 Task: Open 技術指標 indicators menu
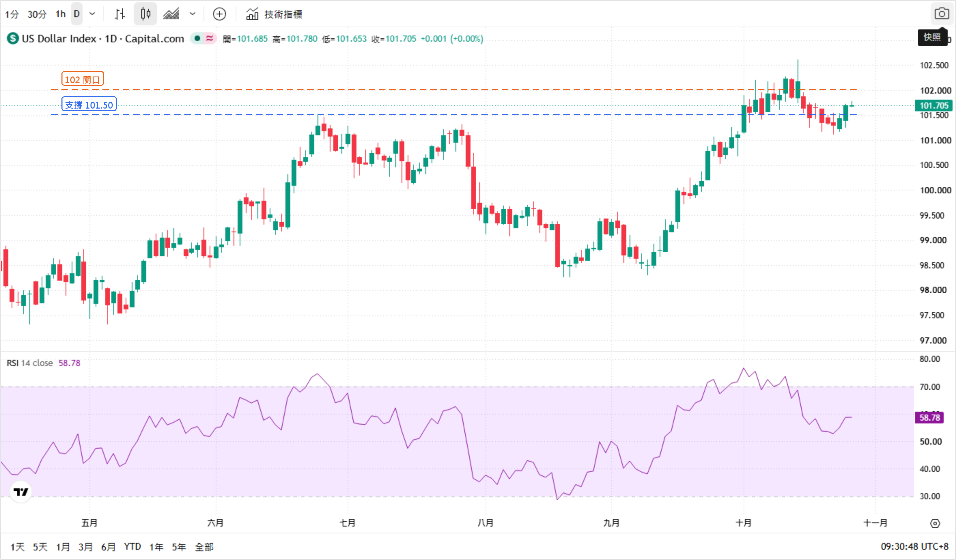coord(274,14)
